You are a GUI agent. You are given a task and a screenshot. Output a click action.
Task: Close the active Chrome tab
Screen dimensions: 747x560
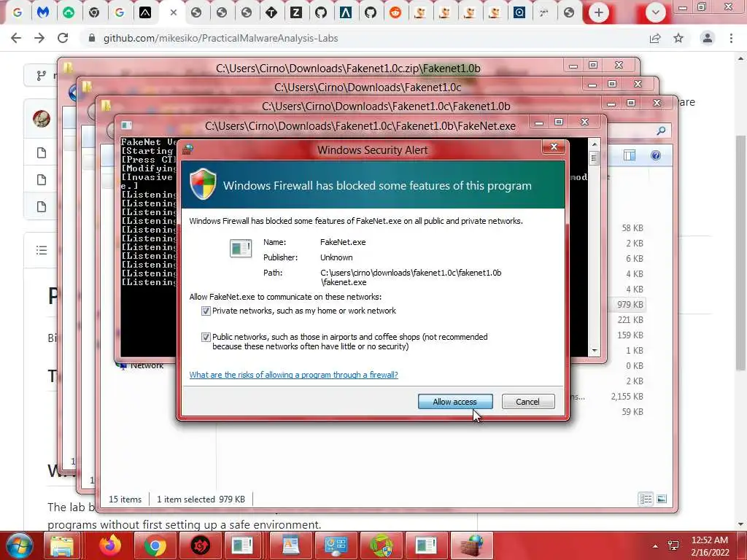coord(174,12)
